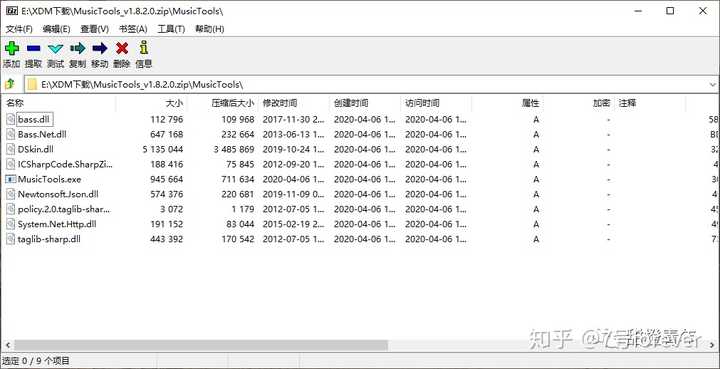The width and height of the screenshot is (720, 369).
Task: Click the modified date 2013-06-13
Action: pyautogui.click(x=293, y=134)
